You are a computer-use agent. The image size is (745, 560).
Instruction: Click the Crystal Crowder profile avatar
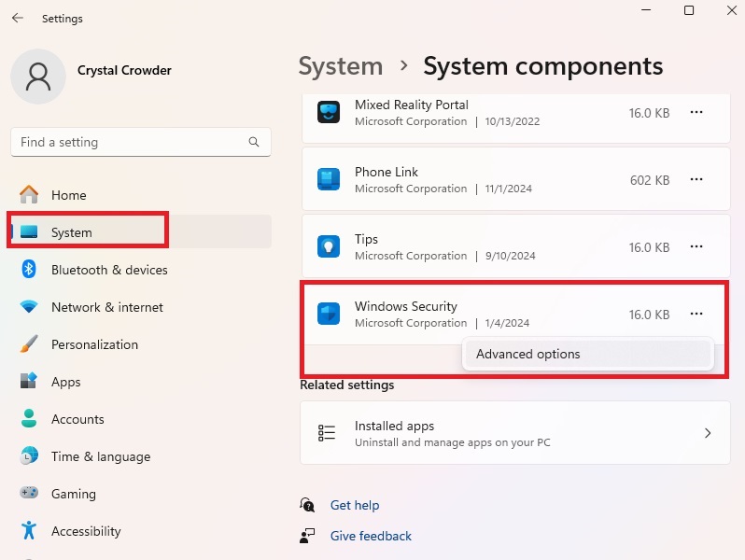38,77
